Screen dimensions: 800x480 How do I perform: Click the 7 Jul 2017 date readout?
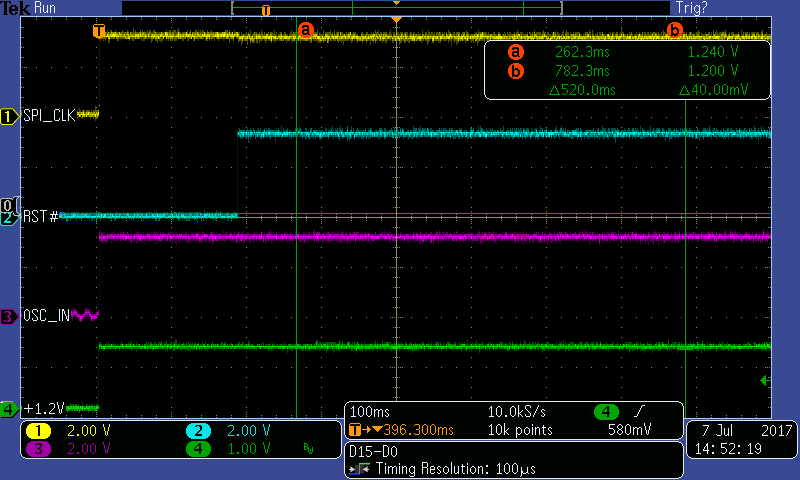(x=746, y=431)
